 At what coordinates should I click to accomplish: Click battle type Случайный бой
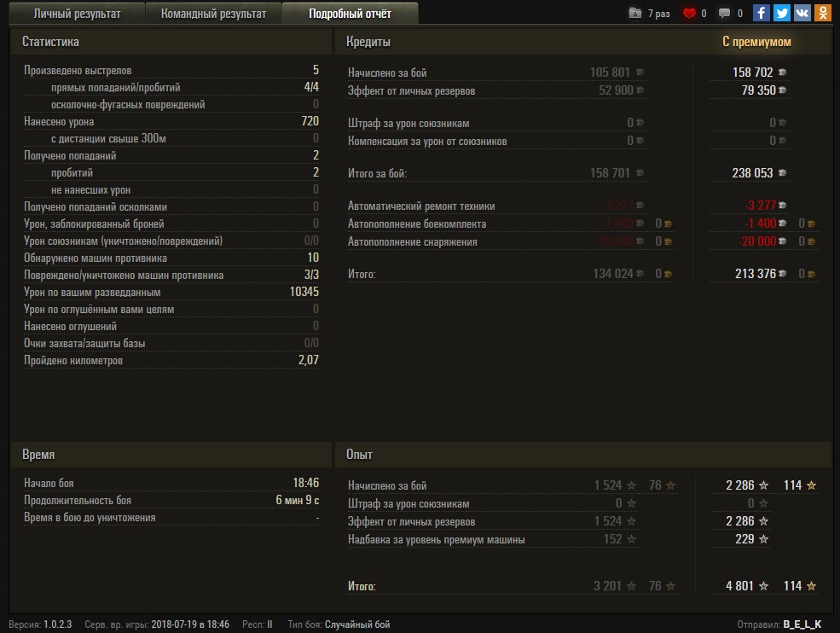pos(357,624)
